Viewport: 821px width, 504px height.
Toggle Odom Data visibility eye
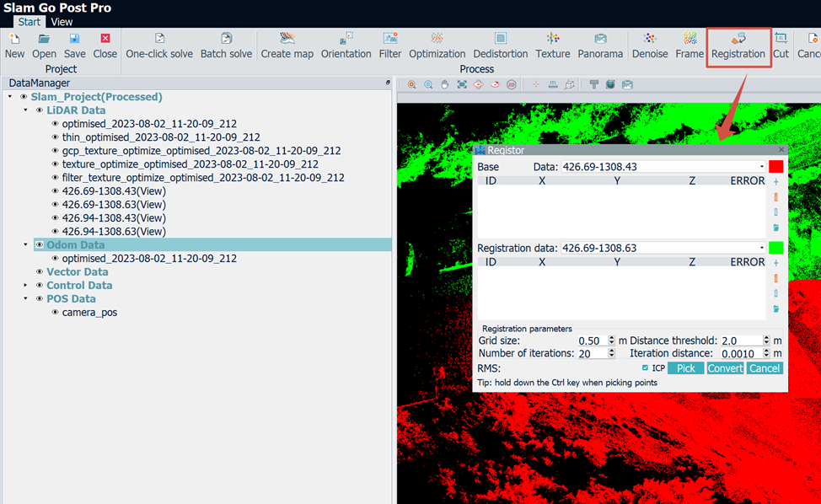click(40, 245)
